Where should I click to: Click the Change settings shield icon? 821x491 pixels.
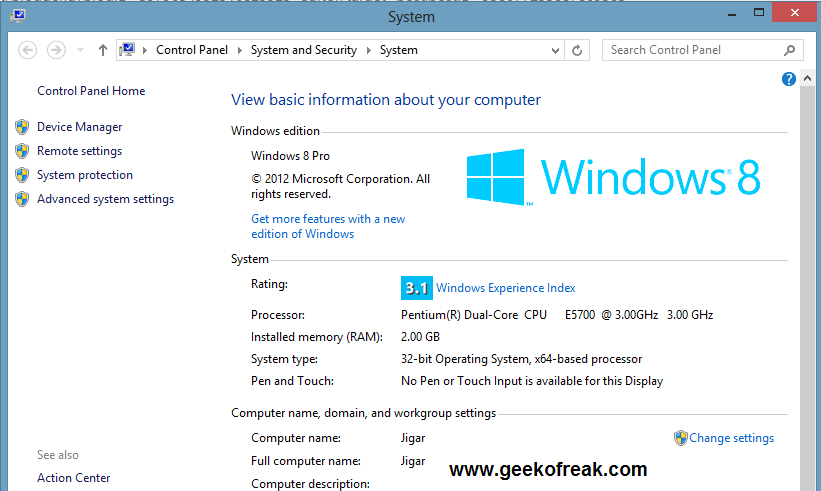coord(680,438)
